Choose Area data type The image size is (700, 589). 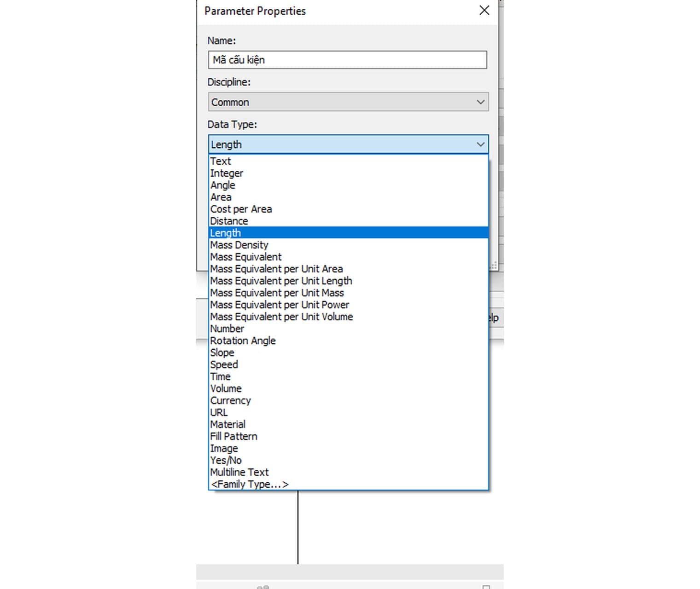[x=348, y=197]
